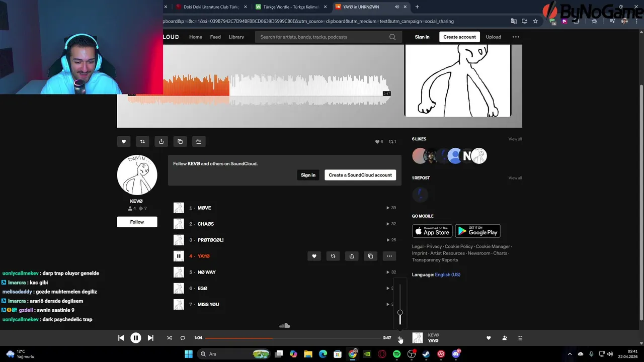Click Sign in in the follow banner
The height and width of the screenshot is (362, 644).
click(308, 175)
